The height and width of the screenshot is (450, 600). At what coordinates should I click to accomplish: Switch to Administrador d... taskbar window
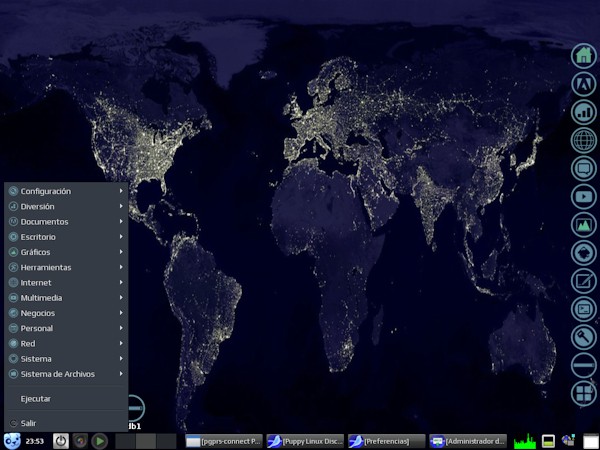tap(468, 441)
